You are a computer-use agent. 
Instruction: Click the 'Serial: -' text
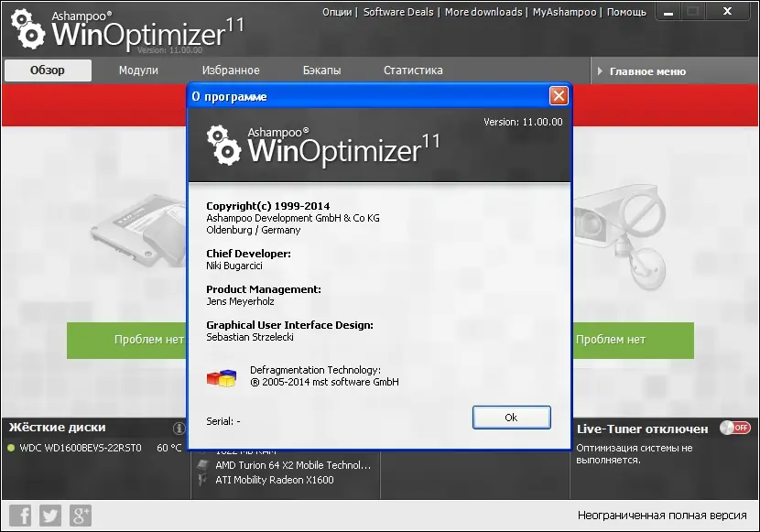pos(223,421)
